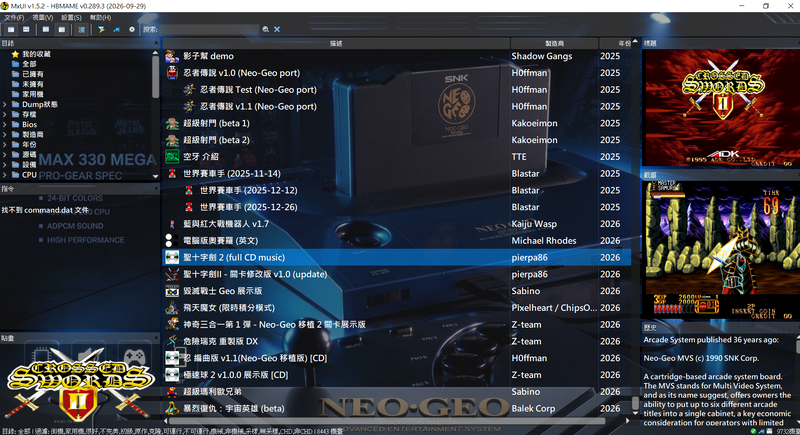Select the 我的收藏 favorites star item

pos(31,54)
